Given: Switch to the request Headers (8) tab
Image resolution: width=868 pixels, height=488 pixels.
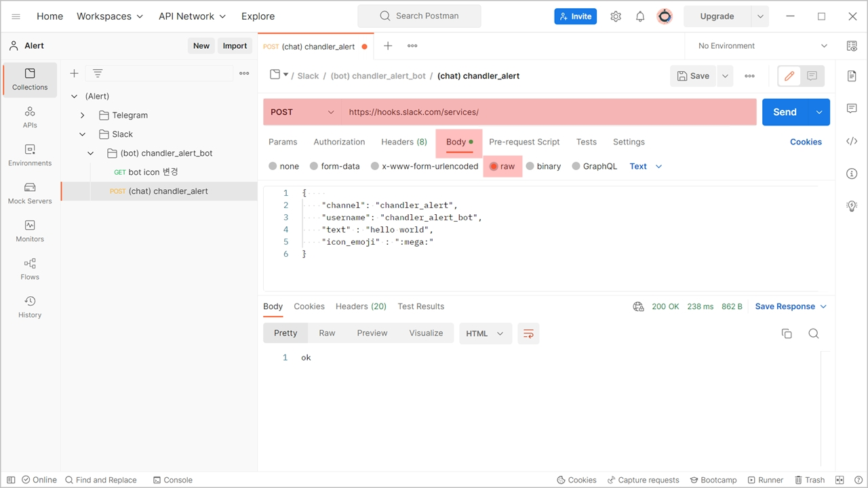Looking at the screenshot, I should [404, 142].
